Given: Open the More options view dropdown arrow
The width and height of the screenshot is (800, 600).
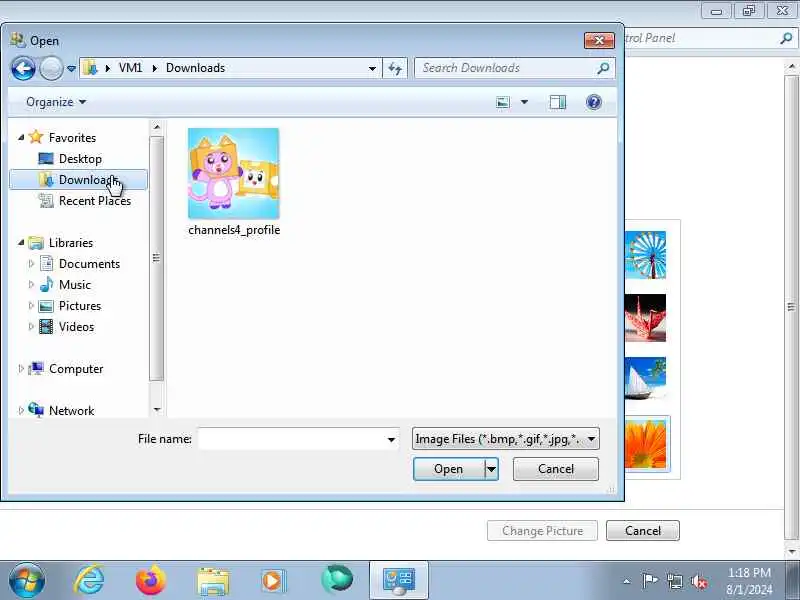Looking at the screenshot, I should [524, 102].
